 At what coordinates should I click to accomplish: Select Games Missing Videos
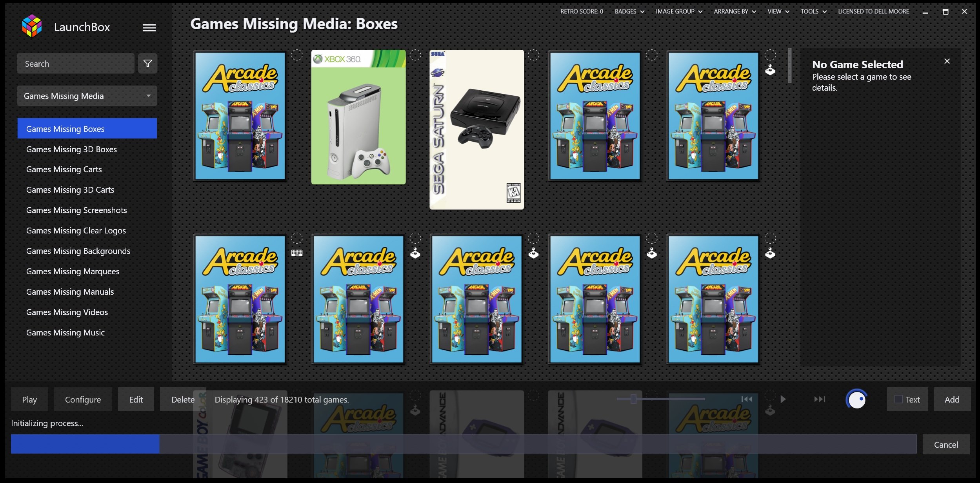(x=87, y=312)
